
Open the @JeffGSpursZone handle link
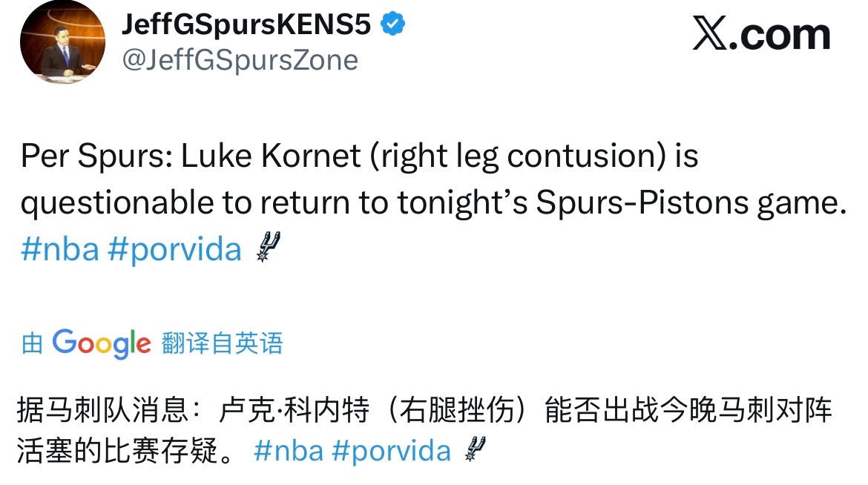(240, 60)
